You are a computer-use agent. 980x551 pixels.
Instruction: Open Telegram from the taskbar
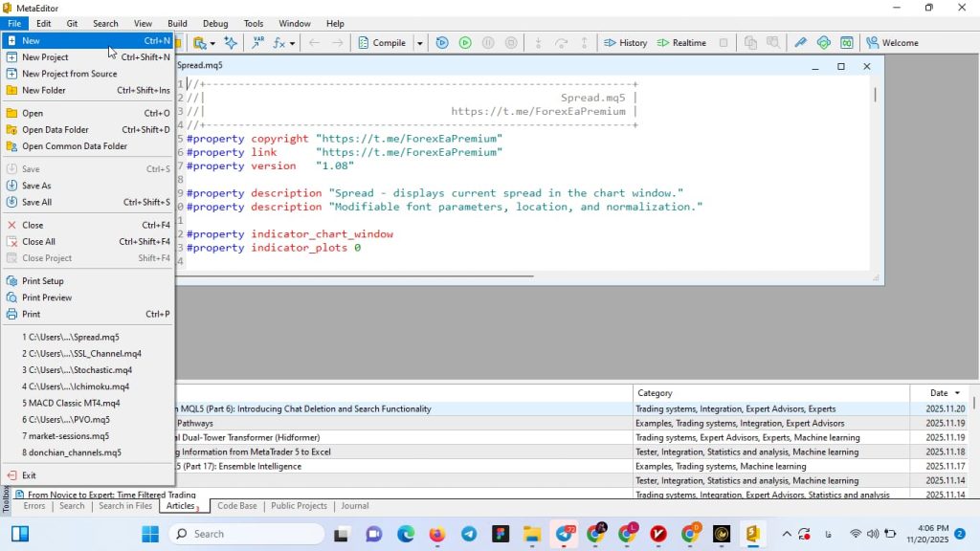(x=469, y=534)
